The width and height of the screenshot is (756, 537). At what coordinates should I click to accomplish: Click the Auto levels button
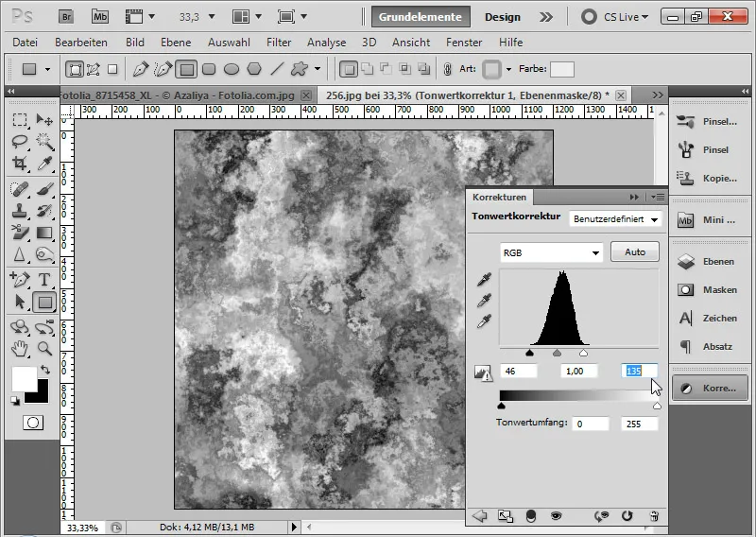click(634, 251)
